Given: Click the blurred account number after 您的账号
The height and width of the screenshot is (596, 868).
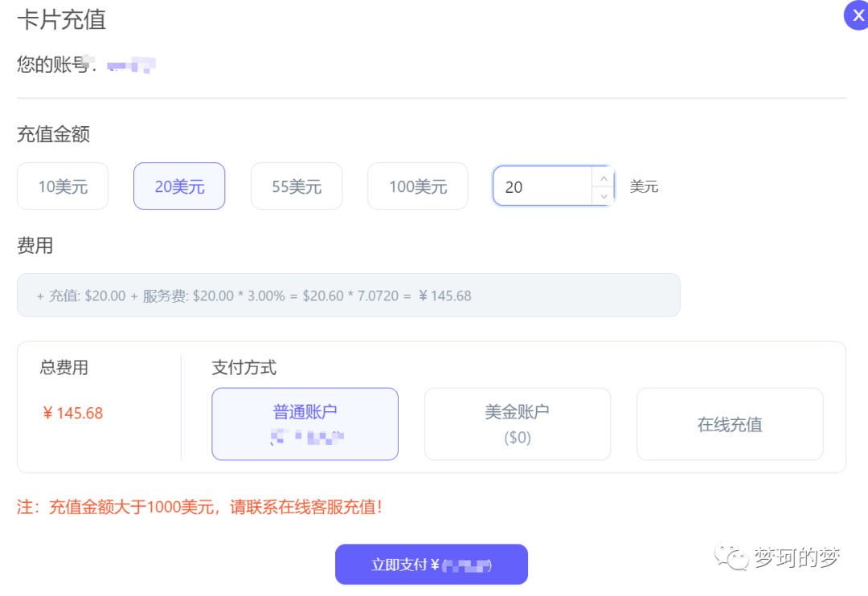Looking at the screenshot, I should point(130,65).
